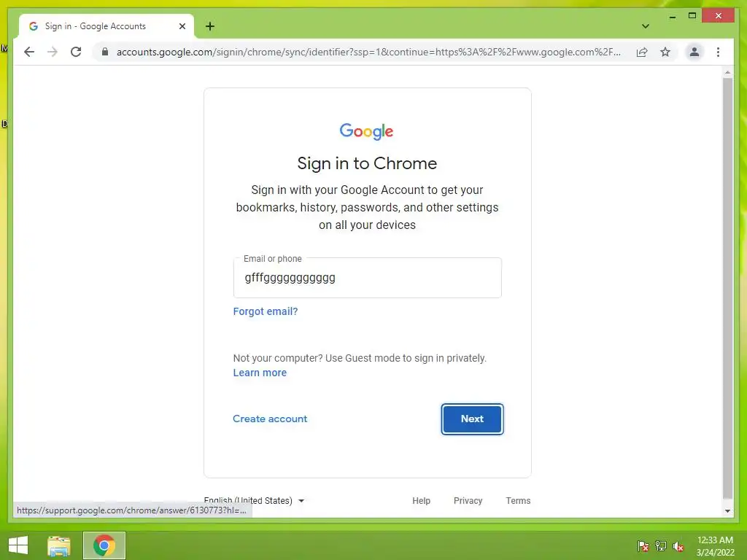
Task: Open a new tab with the plus button
Action: [x=210, y=26]
